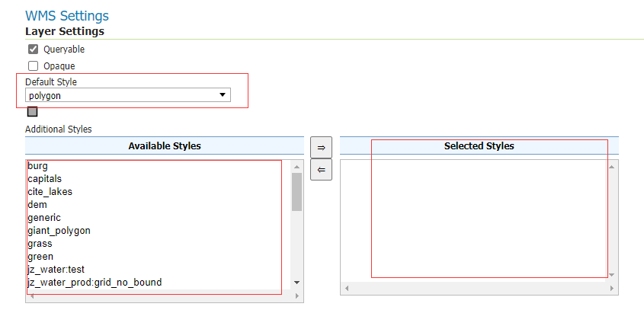
Task: Click the right arrow add-style button
Action: [321, 148]
